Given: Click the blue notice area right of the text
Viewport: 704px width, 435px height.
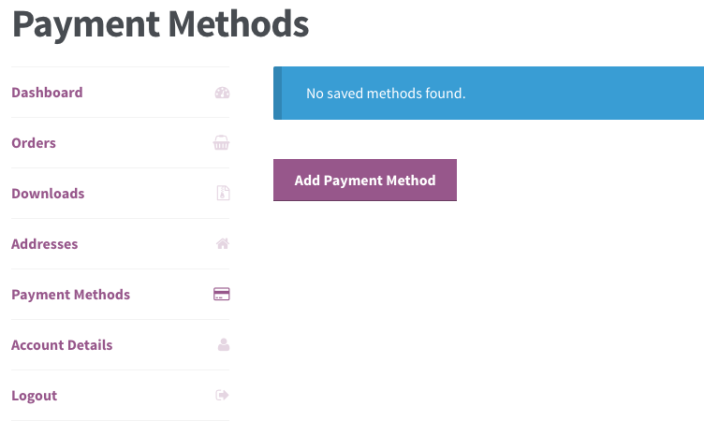Looking at the screenshot, I should pos(590,94).
